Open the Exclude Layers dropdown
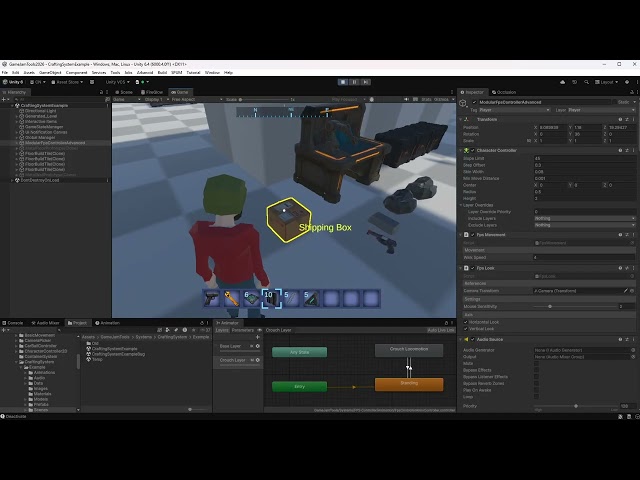The width and height of the screenshot is (640, 480). [x=584, y=225]
